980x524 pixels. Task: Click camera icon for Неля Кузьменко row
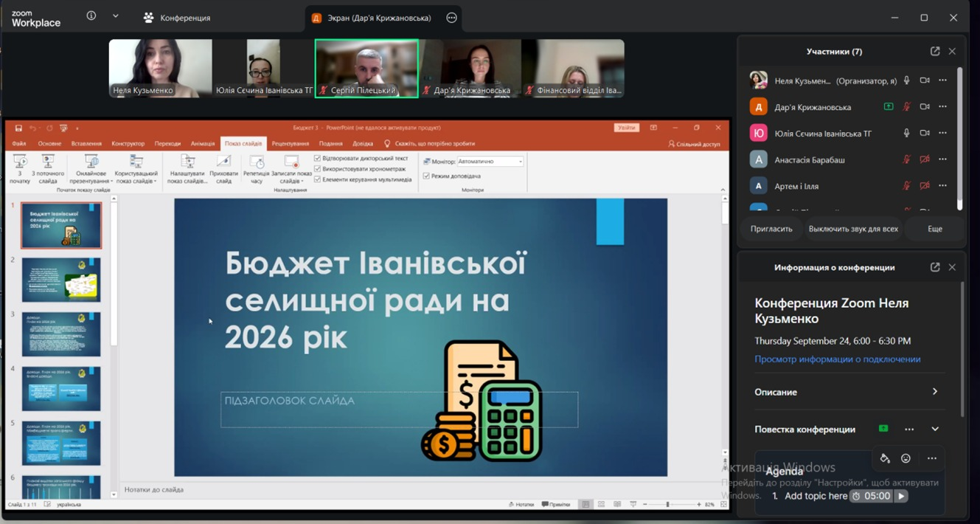click(925, 80)
